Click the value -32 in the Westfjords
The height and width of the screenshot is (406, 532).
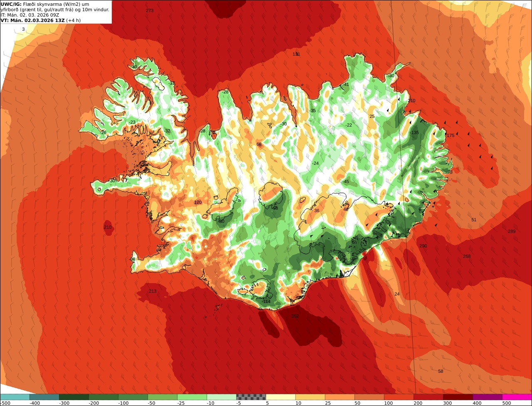pyautogui.click(x=167, y=131)
